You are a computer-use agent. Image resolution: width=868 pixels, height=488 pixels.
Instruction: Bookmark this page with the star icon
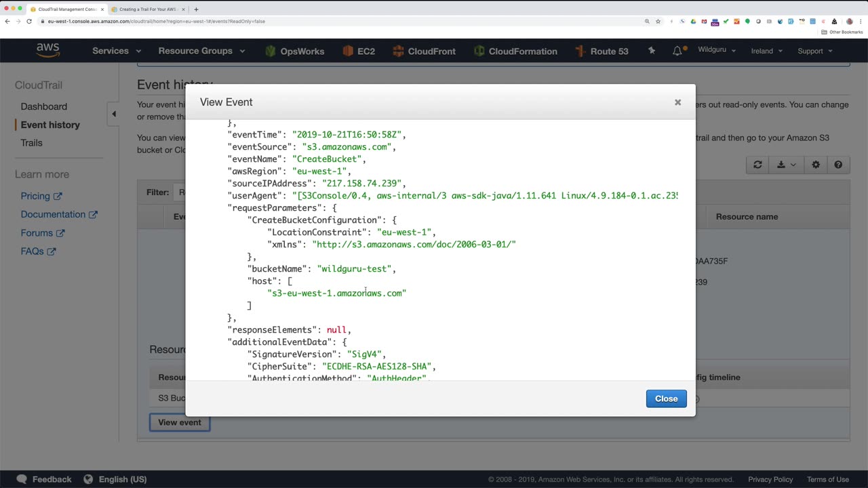click(x=658, y=21)
